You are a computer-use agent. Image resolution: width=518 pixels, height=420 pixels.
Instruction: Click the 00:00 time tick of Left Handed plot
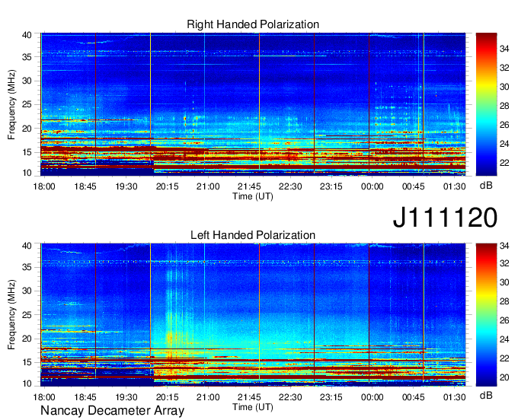pos(373,397)
